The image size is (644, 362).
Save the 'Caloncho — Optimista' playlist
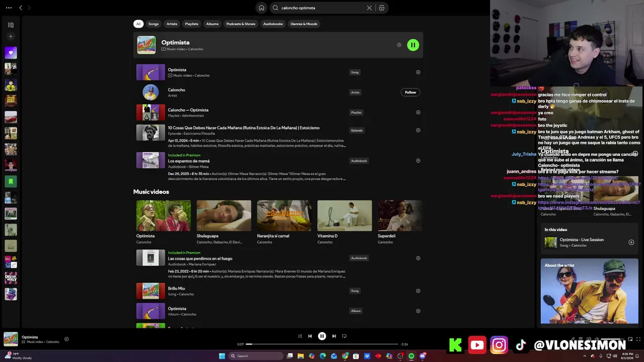(418, 113)
